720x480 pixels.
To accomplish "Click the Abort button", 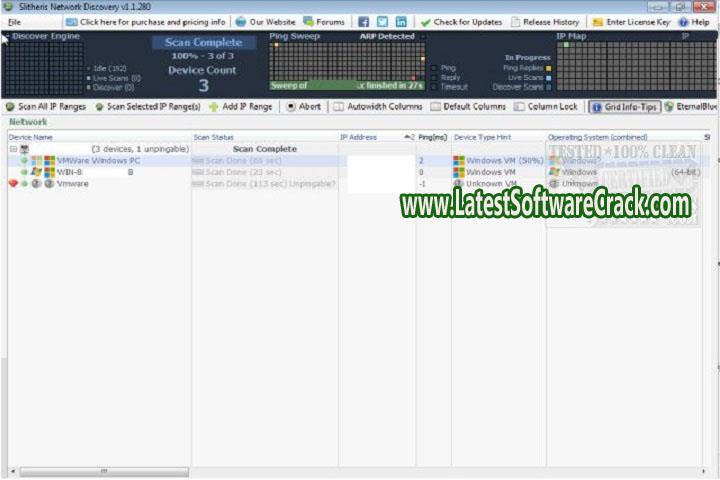I will pos(304,107).
